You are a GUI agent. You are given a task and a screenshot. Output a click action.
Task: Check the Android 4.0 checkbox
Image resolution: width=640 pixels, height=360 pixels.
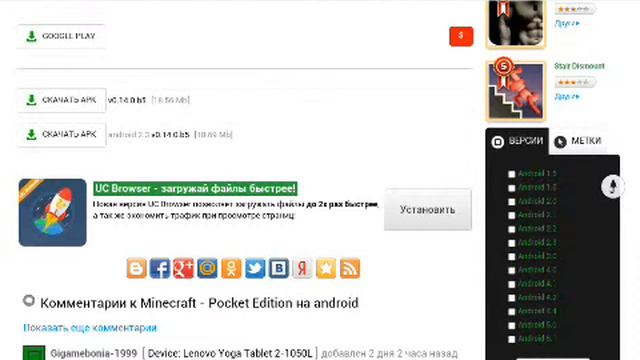point(511,271)
